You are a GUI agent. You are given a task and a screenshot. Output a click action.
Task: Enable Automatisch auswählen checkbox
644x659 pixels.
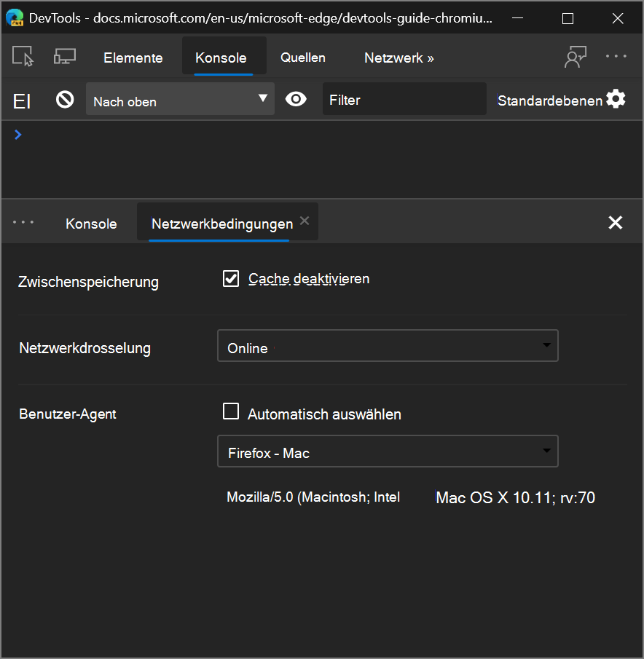[x=231, y=412]
